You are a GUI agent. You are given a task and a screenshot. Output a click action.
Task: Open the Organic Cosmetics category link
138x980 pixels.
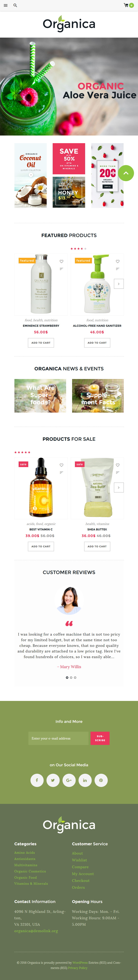30,871
